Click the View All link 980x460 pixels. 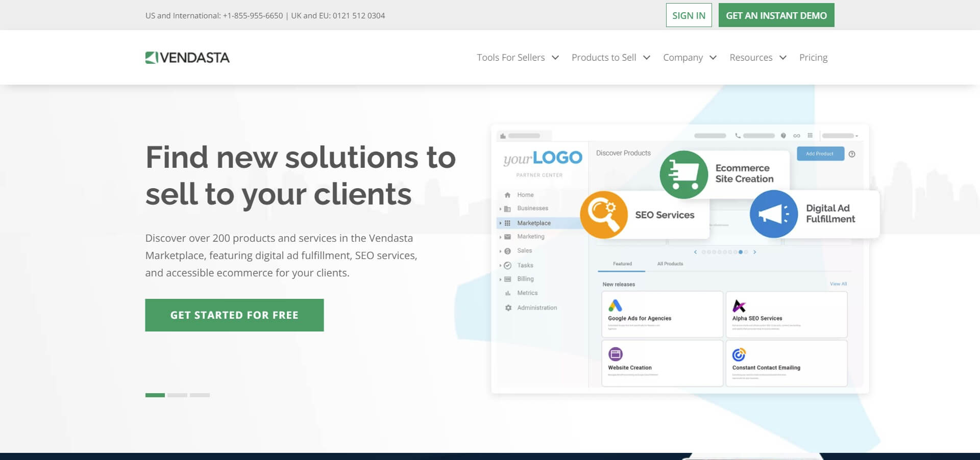click(x=838, y=284)
